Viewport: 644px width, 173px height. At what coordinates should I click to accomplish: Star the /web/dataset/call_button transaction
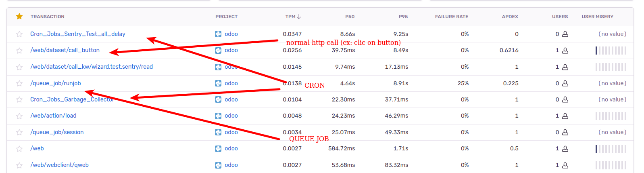tap(19, 51)
